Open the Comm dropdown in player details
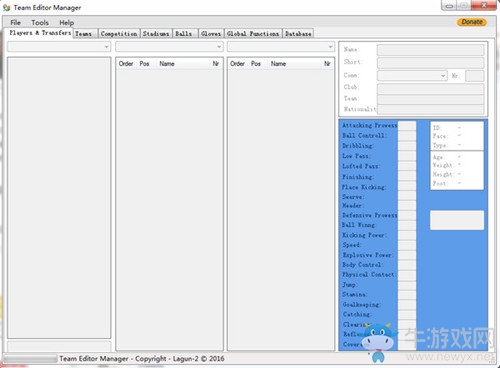500x368 pixels. (412, 76)
